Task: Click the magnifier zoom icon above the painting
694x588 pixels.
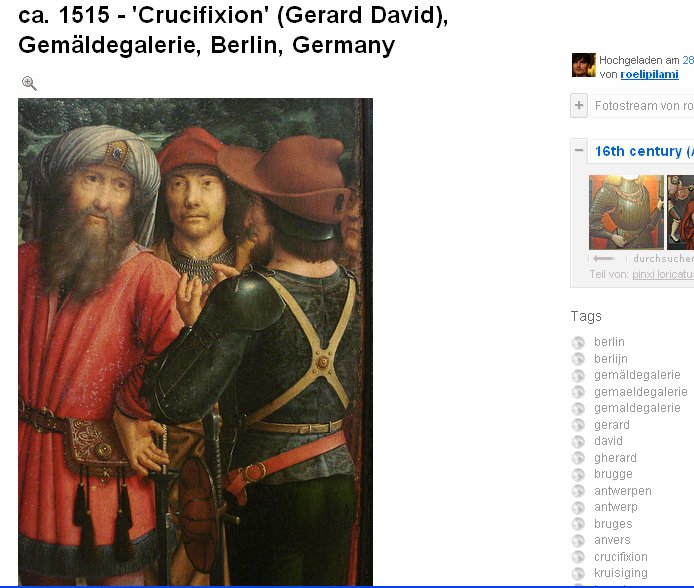Action: 29,83
